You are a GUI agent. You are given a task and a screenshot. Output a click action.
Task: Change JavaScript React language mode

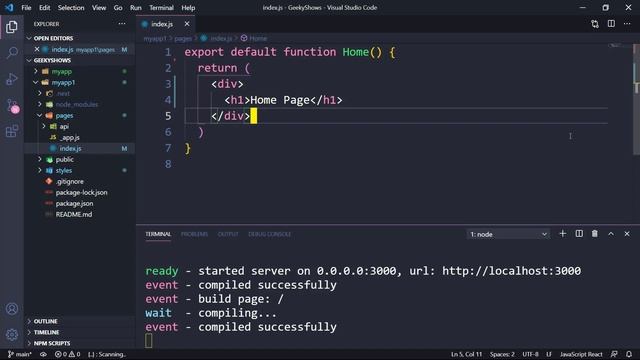pyautogui.click(x=581, y=354)
